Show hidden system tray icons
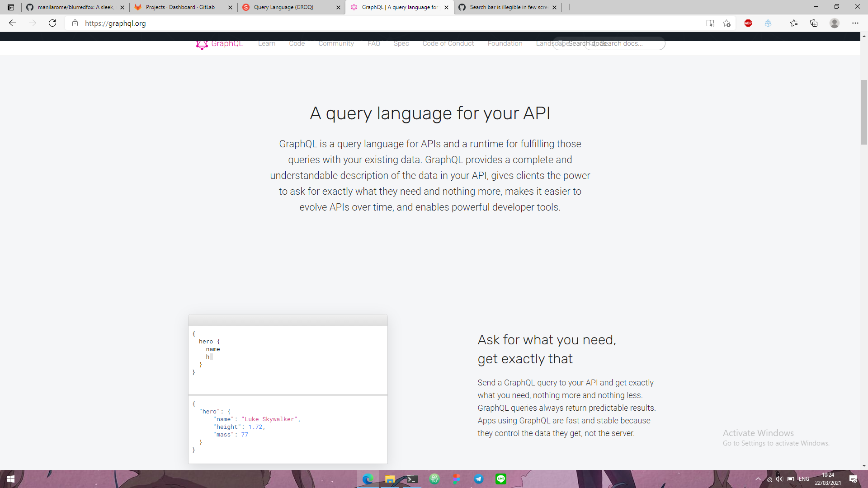The width and height of the screenshot is (868, 488). (x=758, y=479)
